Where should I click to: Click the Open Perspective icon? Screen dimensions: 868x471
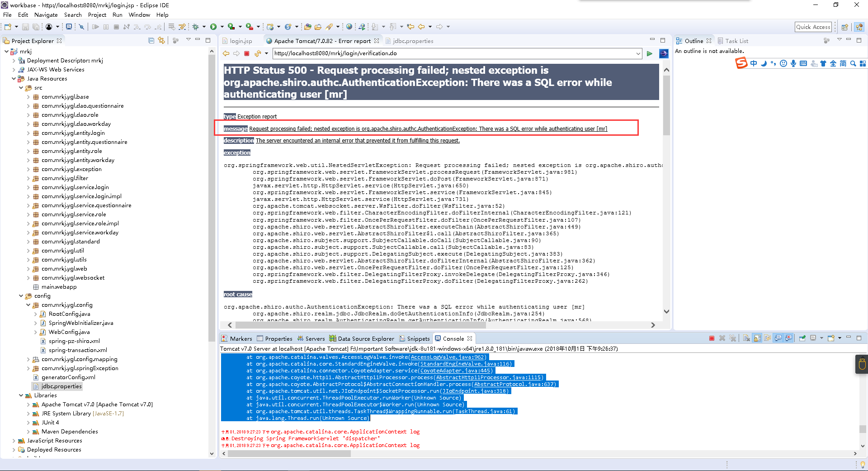(844, 27)
